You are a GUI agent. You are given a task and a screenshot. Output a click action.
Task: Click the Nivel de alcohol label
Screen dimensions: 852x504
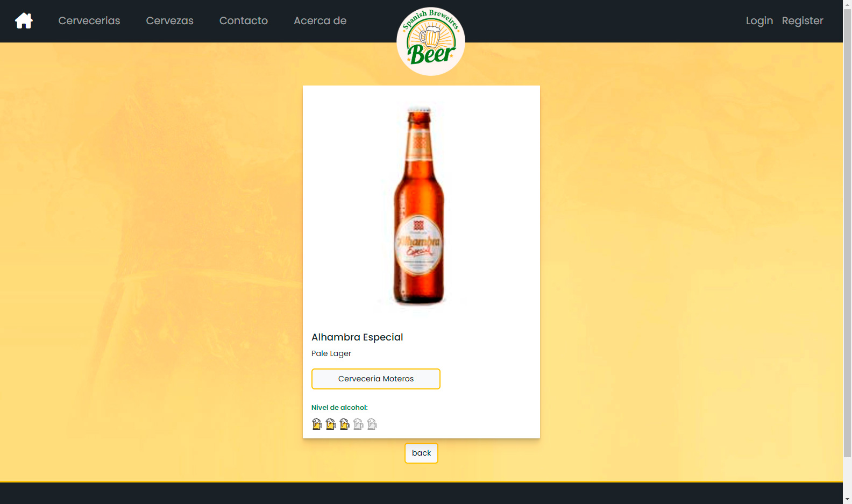(339, 408)
